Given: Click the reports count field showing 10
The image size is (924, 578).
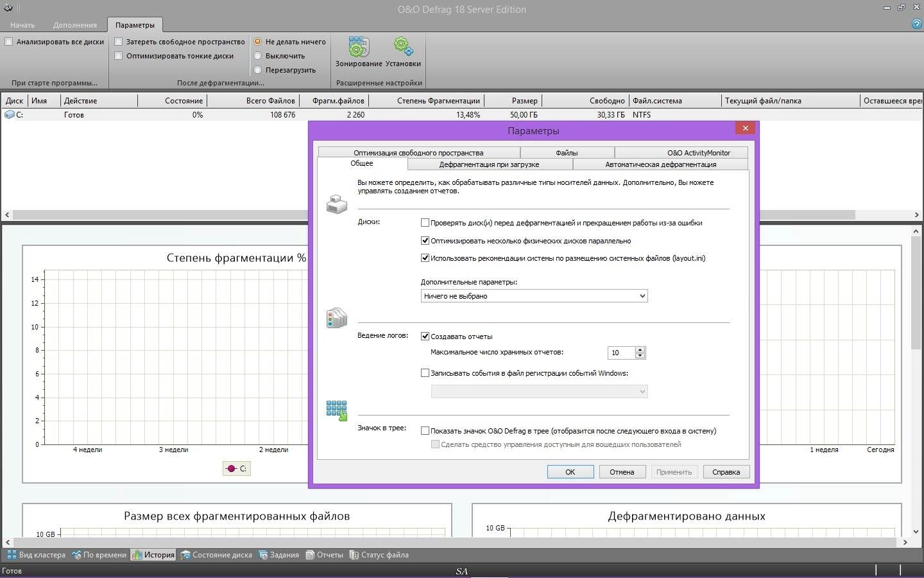Looking at the screenshot, I should point(621,353).
